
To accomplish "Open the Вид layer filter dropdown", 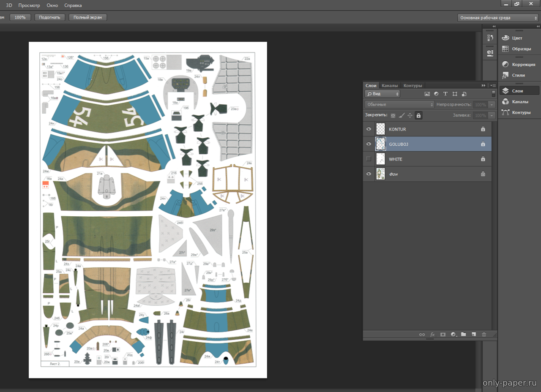I will pos(383,94).
